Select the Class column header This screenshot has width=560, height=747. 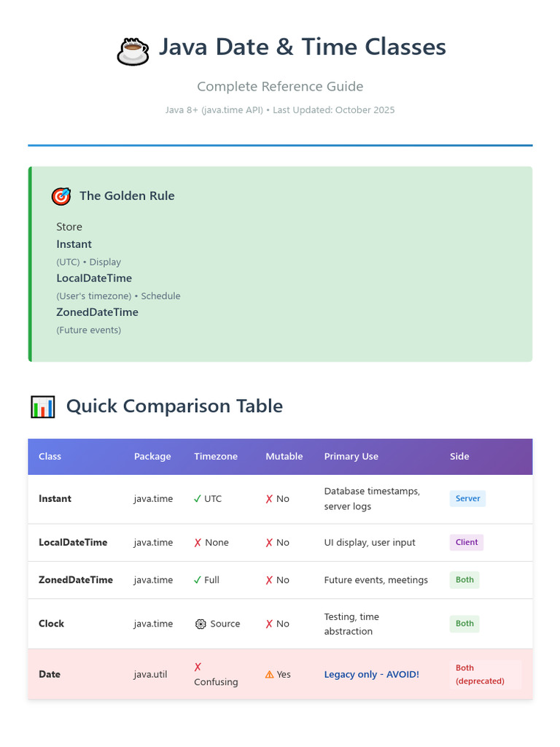click(x=50, y=457)
